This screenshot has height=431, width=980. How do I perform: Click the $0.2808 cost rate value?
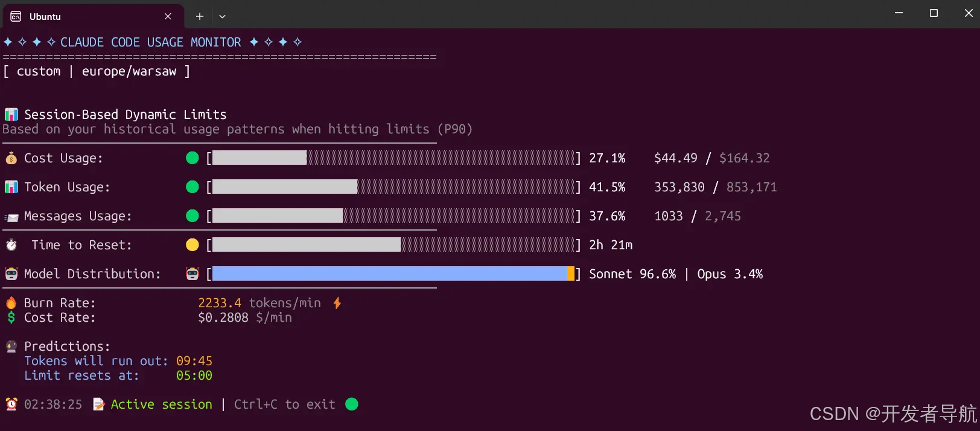[223, 318]
